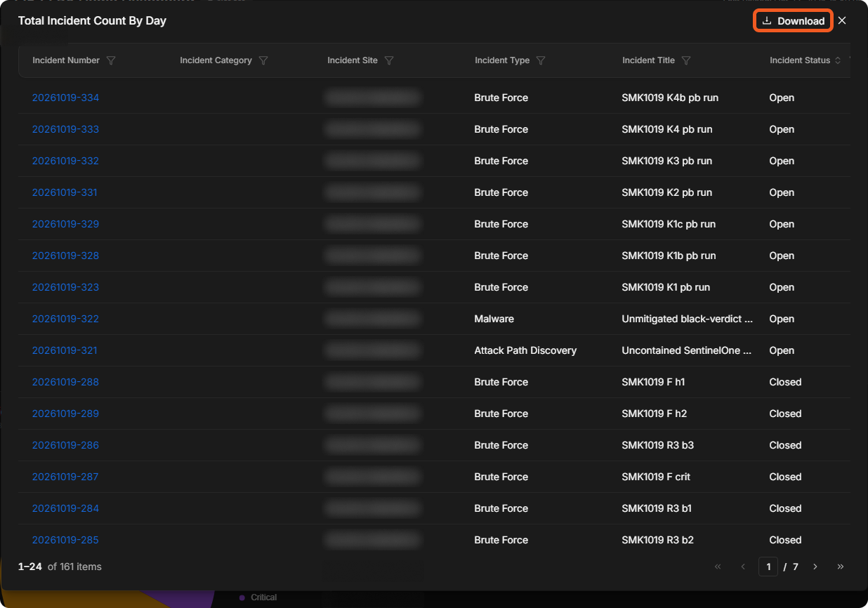Select title 'SMK1019 F h1'

pos(653,382)
